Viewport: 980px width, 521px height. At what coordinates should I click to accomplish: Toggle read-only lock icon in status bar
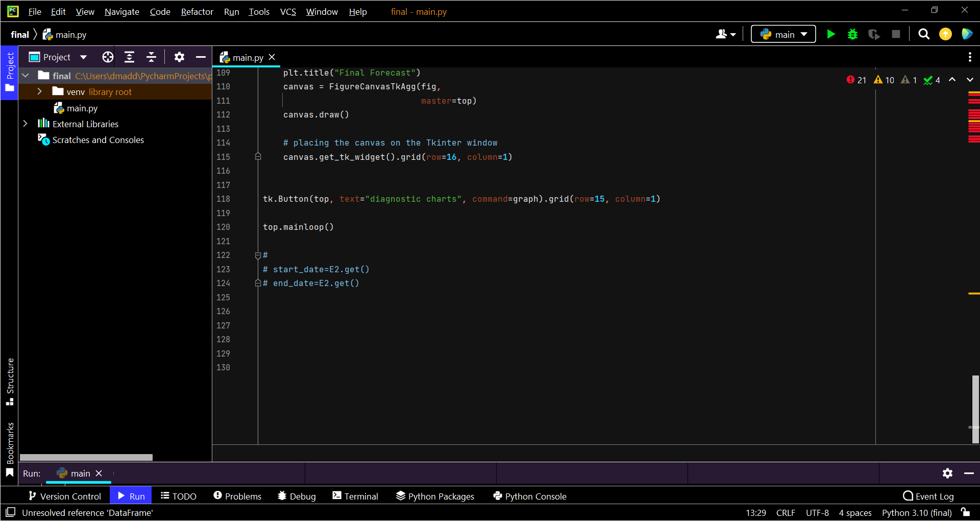965,512
